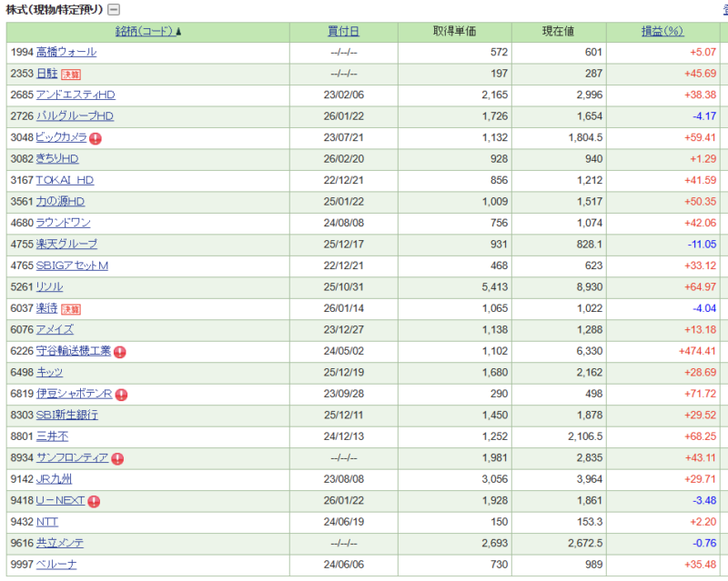728x581 pixels.
Task: Click the red alert icon by サンフロンティア
Action: click(117, 458)
